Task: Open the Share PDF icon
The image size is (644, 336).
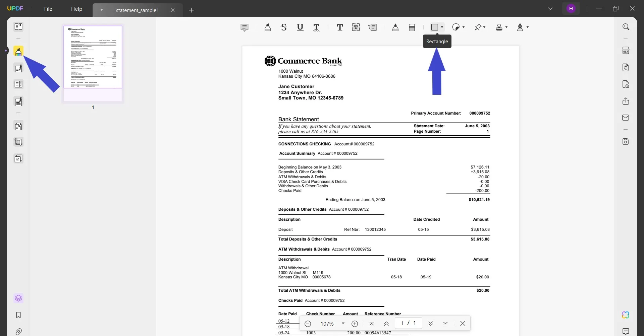Action: point(626,101)
